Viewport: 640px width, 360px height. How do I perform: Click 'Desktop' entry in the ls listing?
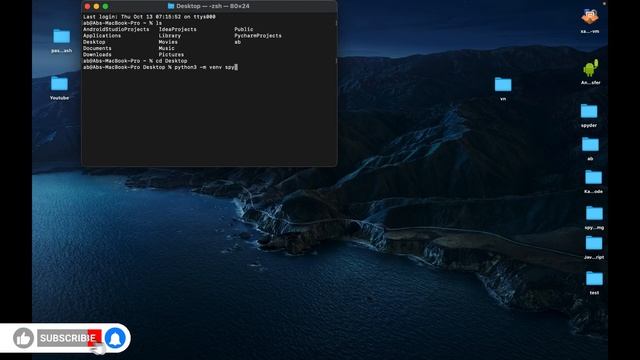point(94,42)
